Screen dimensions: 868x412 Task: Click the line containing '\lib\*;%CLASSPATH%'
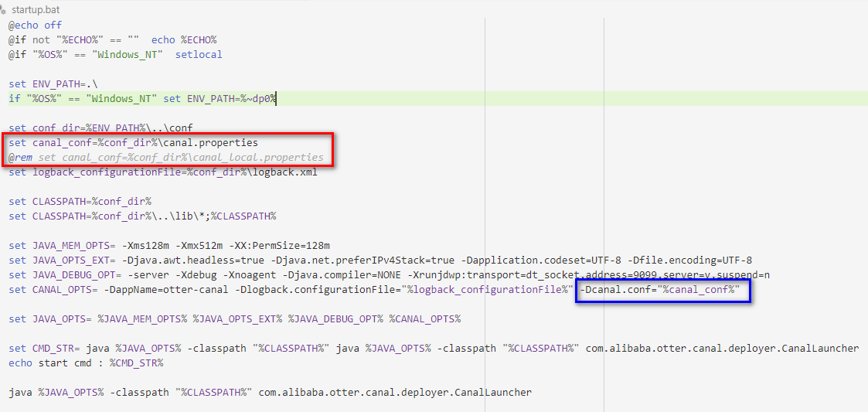pos(142,216)
